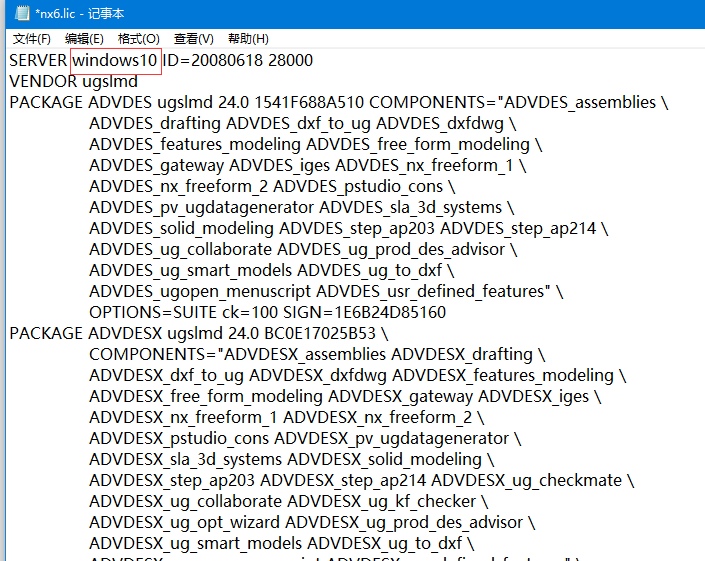The height and width of the screenshot is (561, 705).
Task: Click 'ADVDES_ug_prod_des_advisor' text
Action: [391, 249]
